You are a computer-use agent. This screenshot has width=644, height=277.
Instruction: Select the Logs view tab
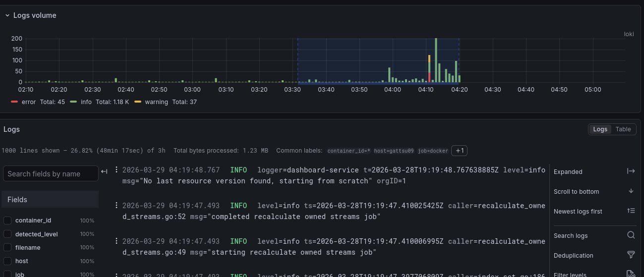click(x=600, y=129)
